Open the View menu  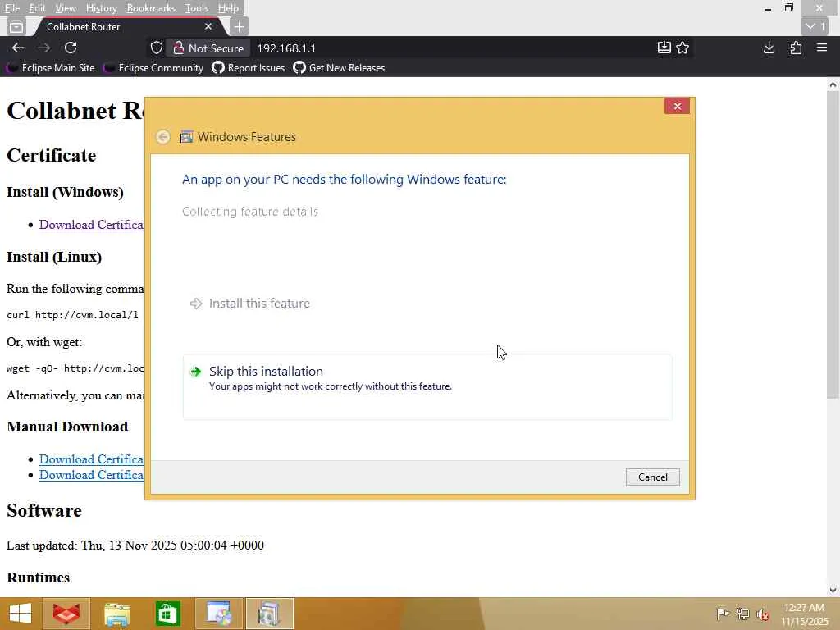(x=66, y=8)
